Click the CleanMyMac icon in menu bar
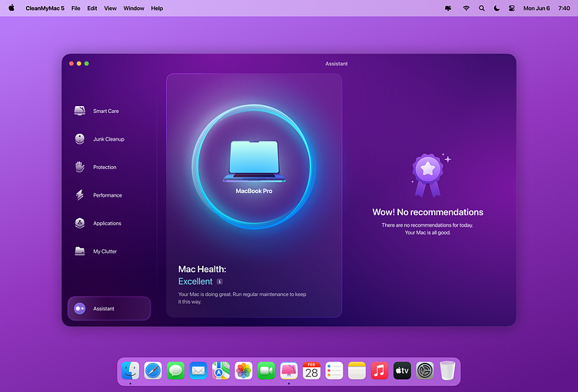The image size is (578, 392). (448, 8)
